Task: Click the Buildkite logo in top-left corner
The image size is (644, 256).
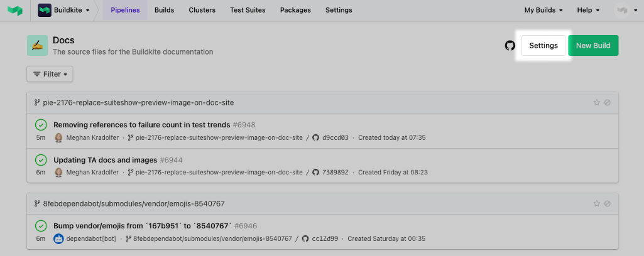Action: click(x=15, y=10)
